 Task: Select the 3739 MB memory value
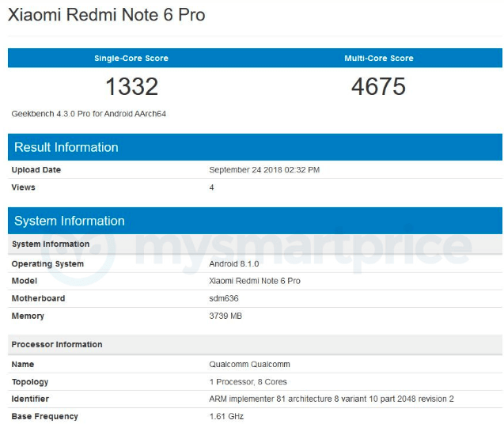(x=225, y=316)
